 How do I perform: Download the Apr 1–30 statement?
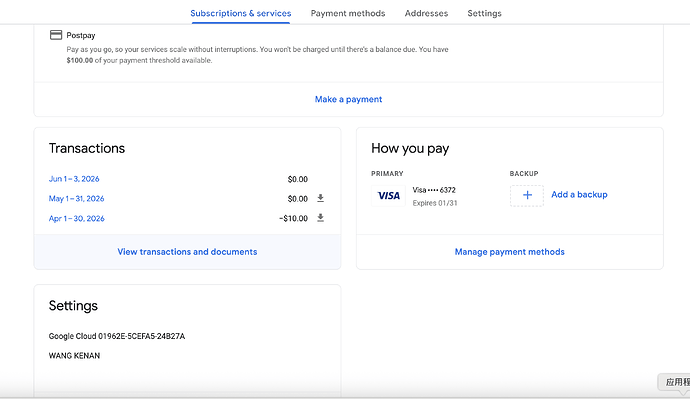tap(320, 218)
